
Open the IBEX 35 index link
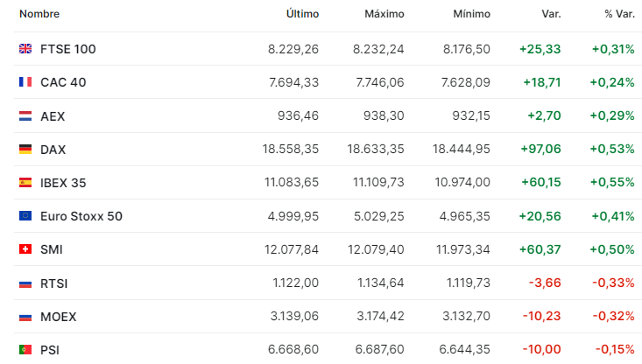[x=63, y=183]
